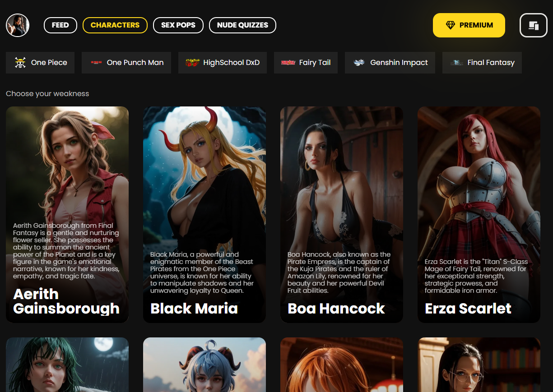Filter by HighSchool DxD franchise
This screenshot has width=553, height=392.
223,63
